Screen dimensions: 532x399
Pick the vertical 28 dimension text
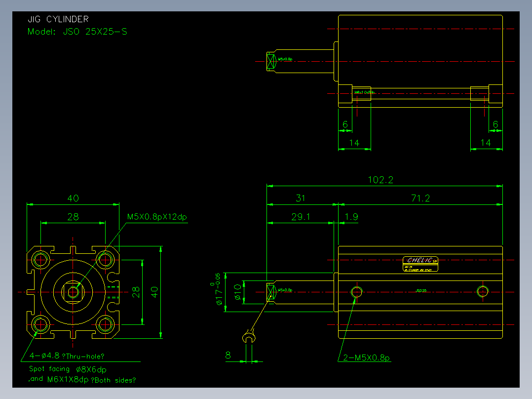pos(136,292)
